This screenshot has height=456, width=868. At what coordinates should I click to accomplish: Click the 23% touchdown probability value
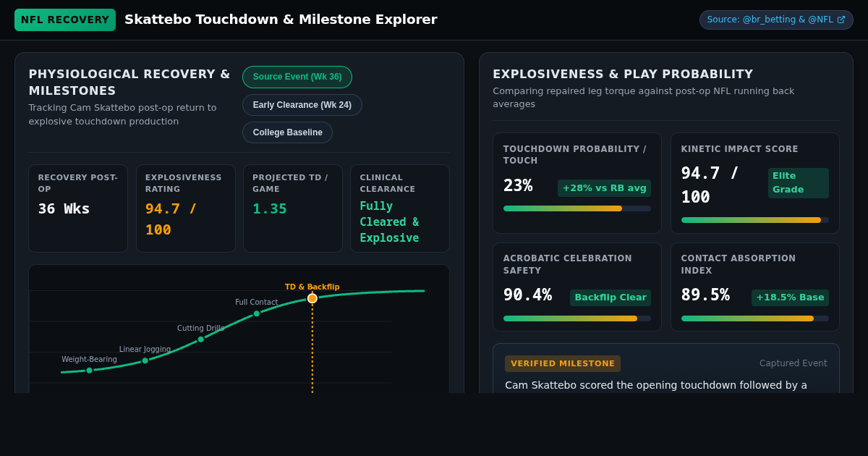(x=518, y=185)
